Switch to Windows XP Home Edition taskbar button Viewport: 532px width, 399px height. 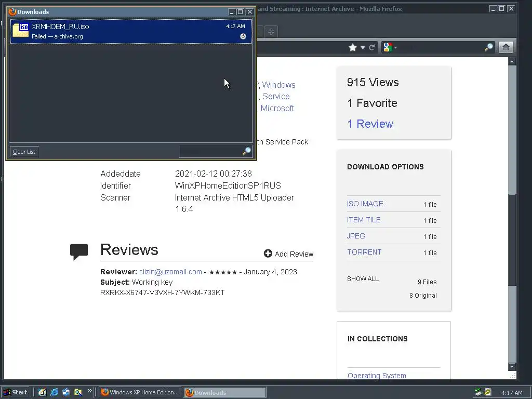[140, 392]
